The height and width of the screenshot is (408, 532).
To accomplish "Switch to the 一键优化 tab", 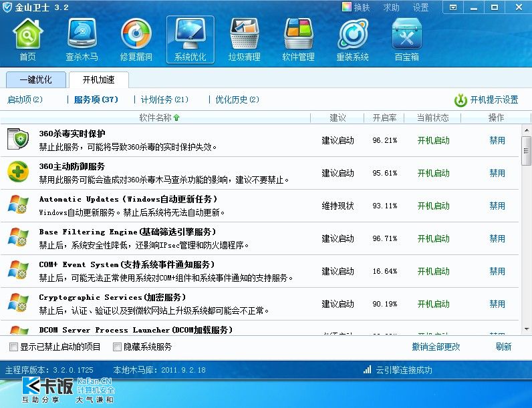I will [36, 79].
